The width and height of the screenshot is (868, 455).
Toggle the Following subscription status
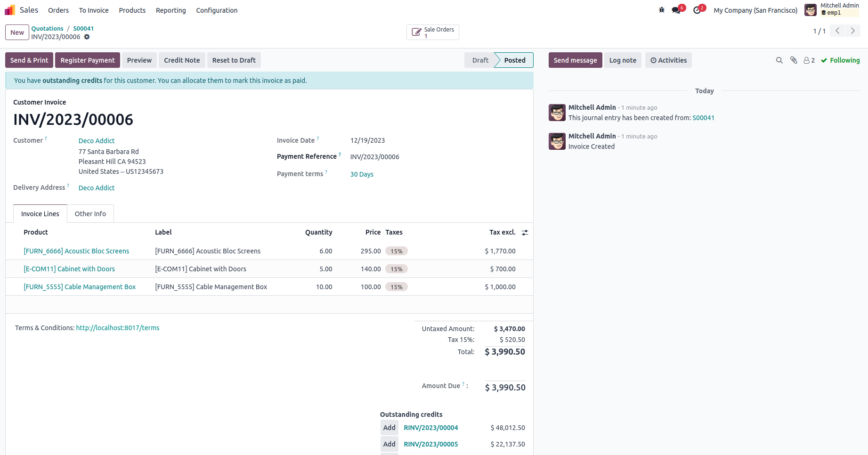(x=840, y=60)
